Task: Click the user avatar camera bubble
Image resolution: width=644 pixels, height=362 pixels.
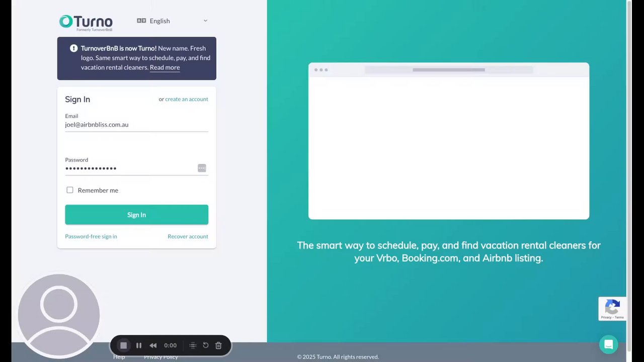Action: (x=59, y=315)
